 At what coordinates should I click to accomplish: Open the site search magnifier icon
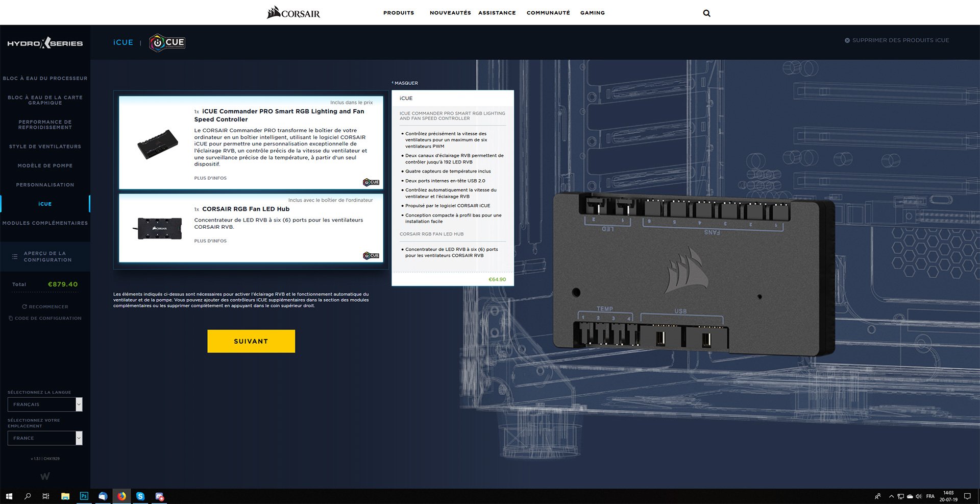706,13
